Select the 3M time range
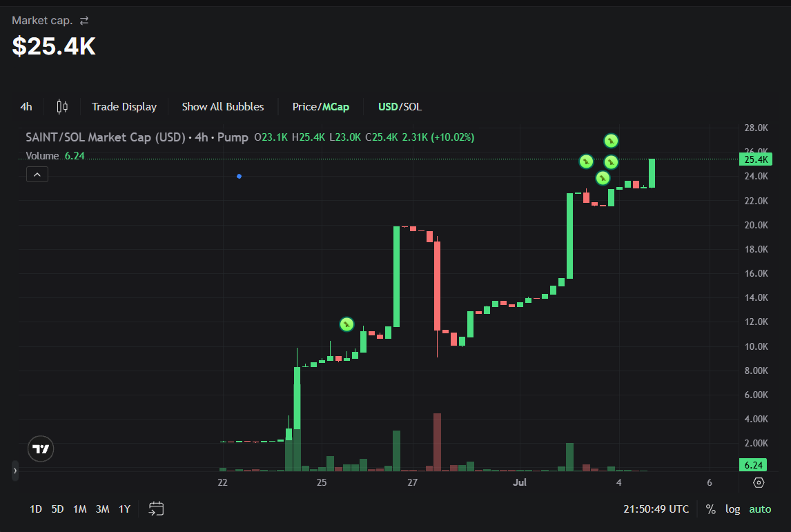Screen dimensions: 791x532 pos(102,509)
